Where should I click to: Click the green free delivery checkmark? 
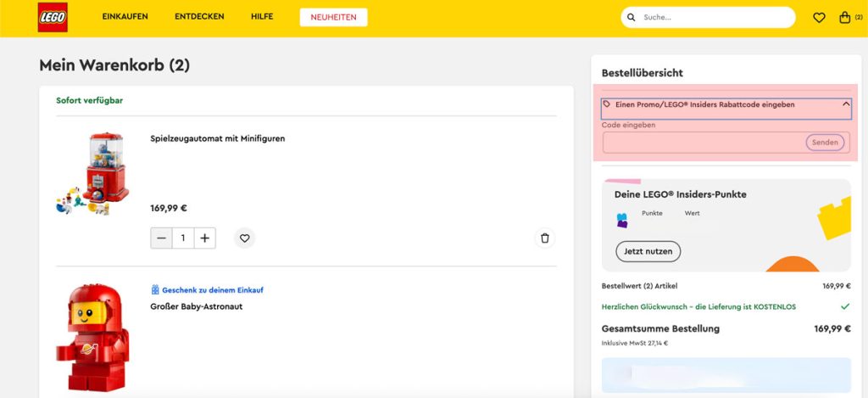tap(844, 306)
